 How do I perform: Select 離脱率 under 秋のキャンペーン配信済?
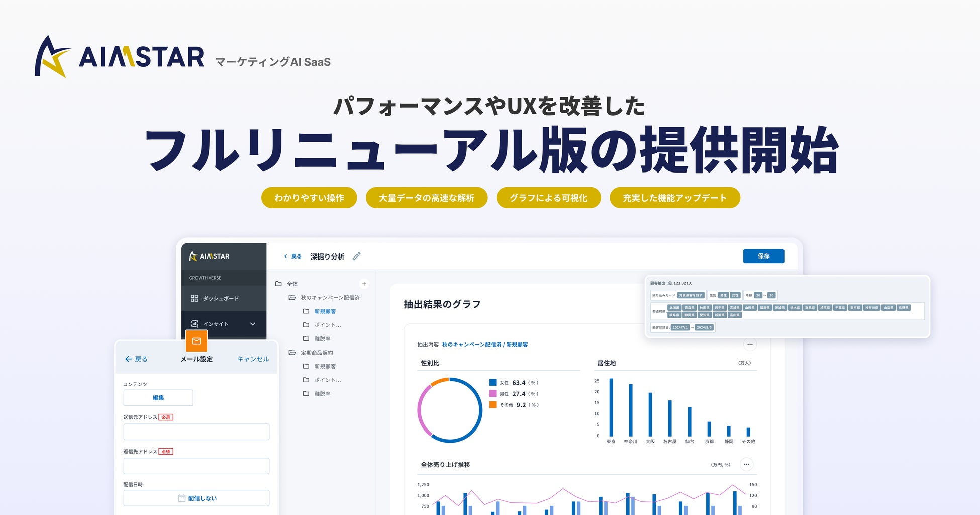click(x=323, y=339)
